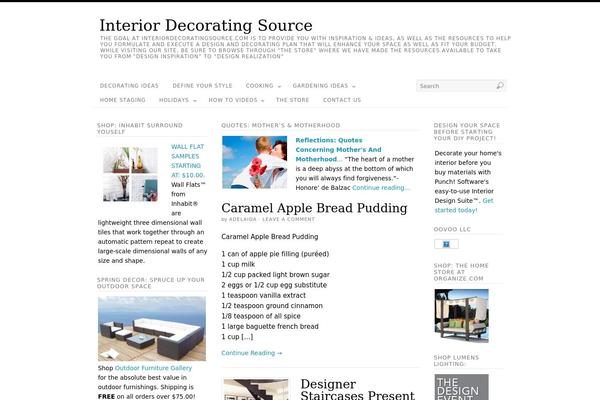Click the heading 'OOVOO LLC'

452,229
